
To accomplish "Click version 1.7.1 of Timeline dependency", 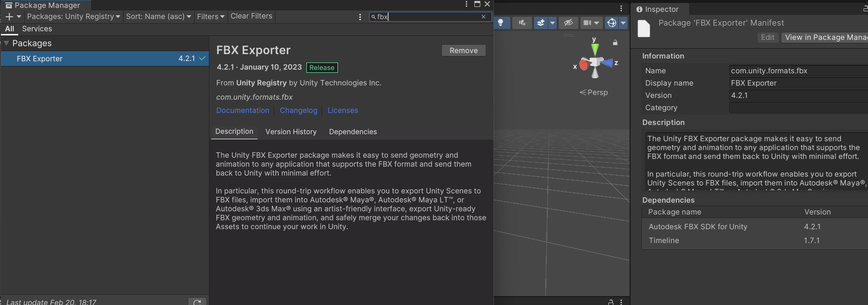I will 812,241.
